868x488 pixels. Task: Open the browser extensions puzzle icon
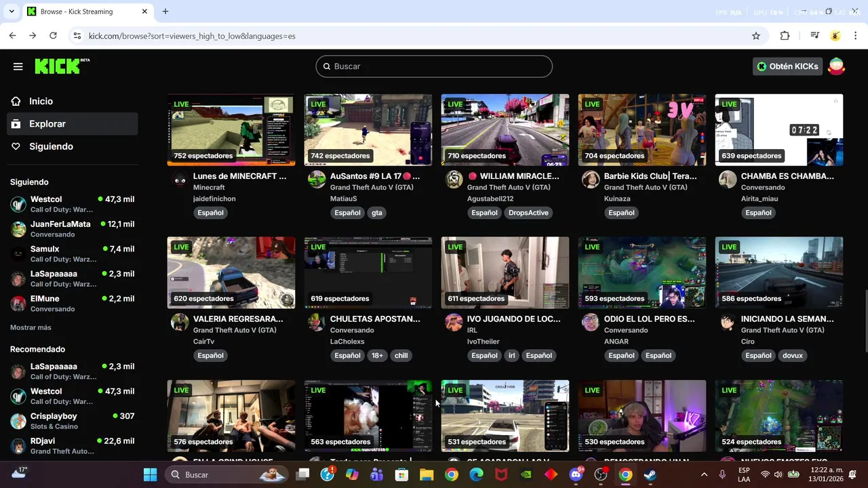(x=785, y=36)
